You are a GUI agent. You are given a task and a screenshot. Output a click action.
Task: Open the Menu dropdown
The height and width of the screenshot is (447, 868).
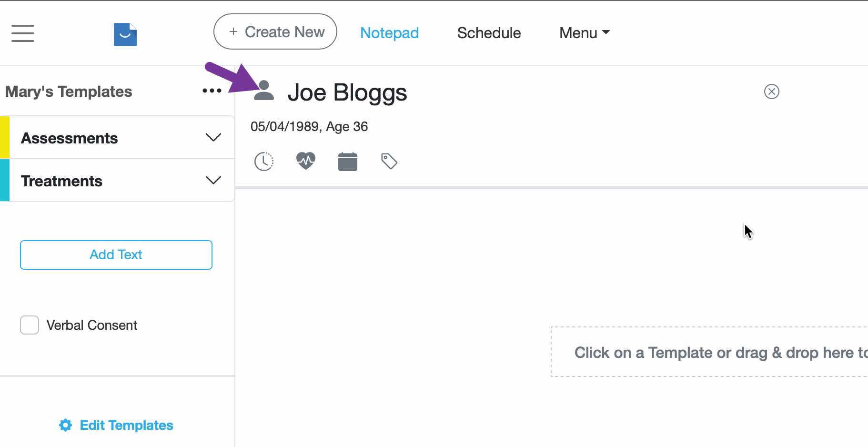tap(584, 33)
